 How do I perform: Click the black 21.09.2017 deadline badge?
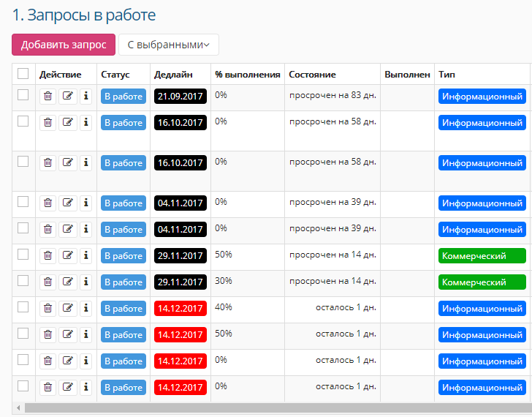pos(180,97)
